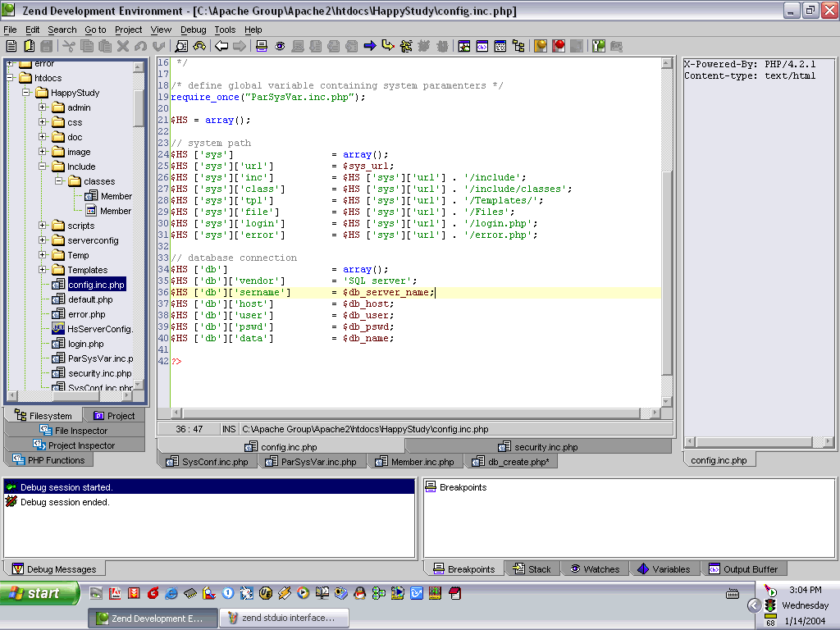Image resolution: width=840 pixels, height=630 pixels.
Task: Click the yellow Replace arrows icon
Action: point(199,46)
